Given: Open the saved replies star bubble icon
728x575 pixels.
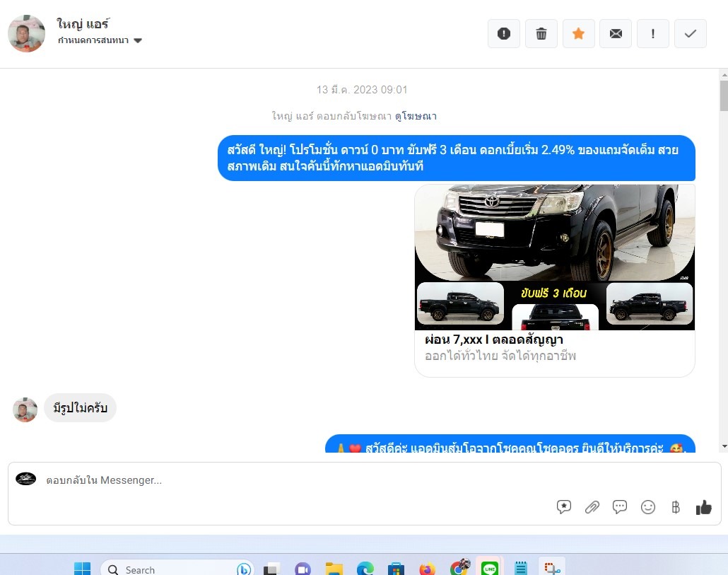Looking at the screenshot, I should (563, 507).
